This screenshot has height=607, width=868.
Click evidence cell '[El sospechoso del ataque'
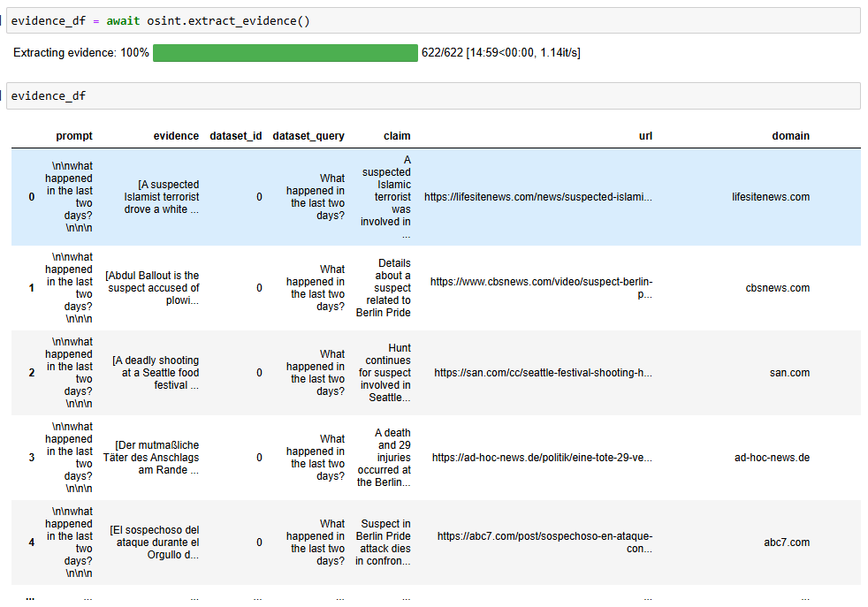154,543
